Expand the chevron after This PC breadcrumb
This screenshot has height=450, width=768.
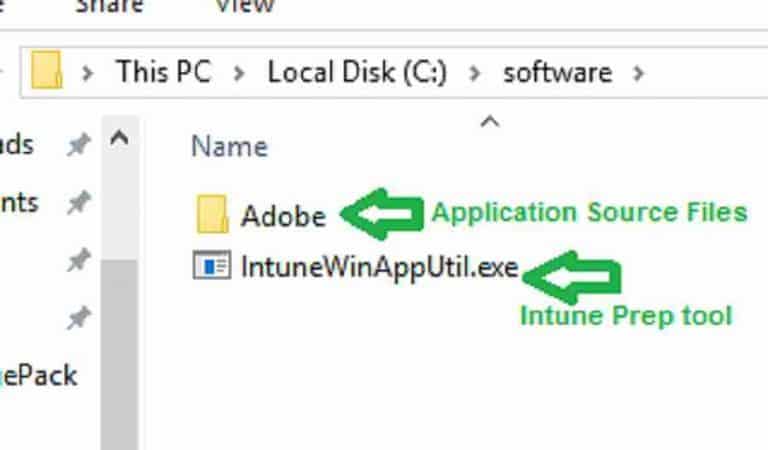click(239, 73)
